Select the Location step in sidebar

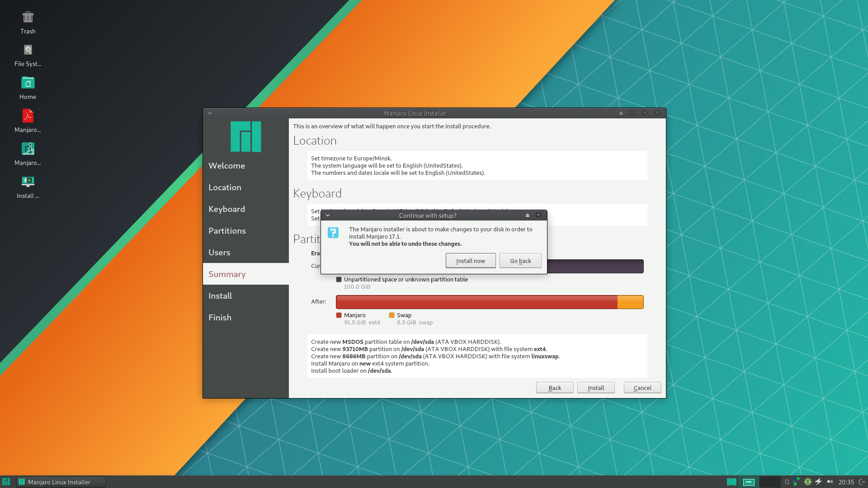coord(246,188)
